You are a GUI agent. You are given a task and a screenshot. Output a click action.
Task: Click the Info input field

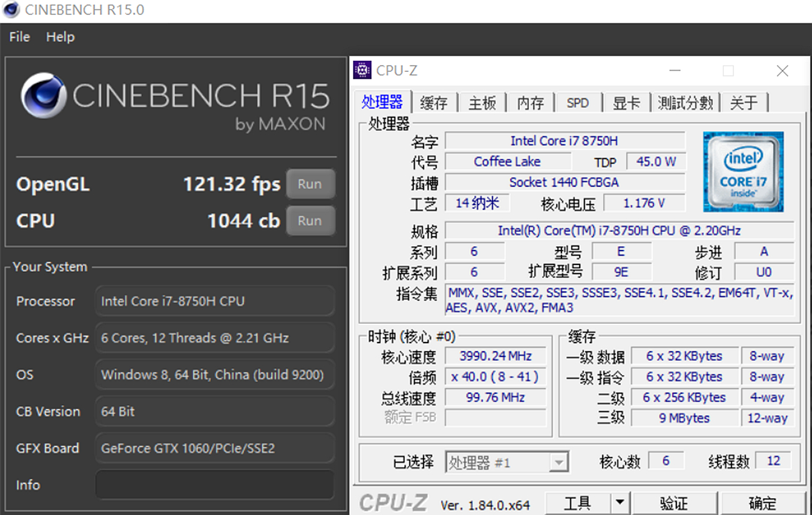(x=214, y=485)
